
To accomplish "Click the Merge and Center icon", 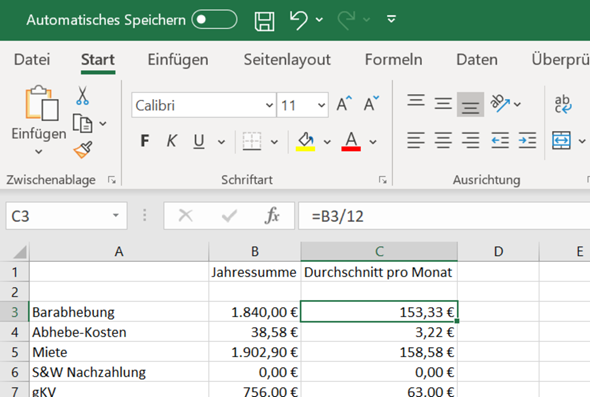I will point(561,140).
